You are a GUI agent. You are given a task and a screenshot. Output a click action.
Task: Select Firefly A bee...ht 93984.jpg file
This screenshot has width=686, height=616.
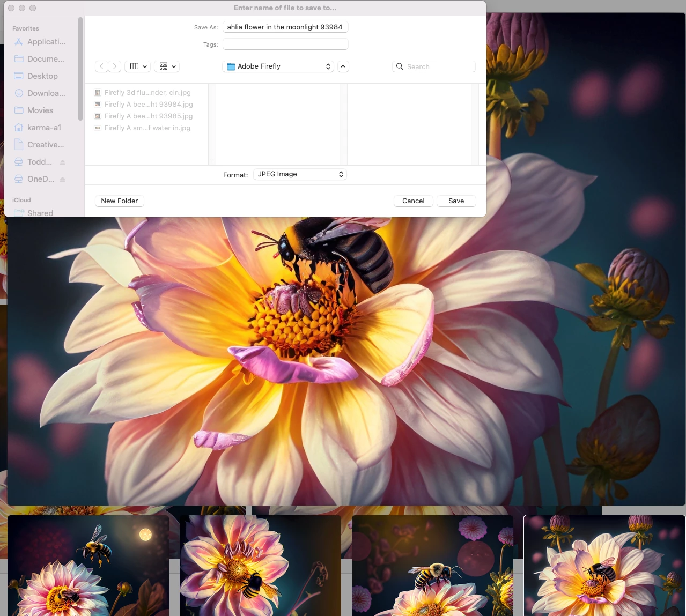pos(144,104)
